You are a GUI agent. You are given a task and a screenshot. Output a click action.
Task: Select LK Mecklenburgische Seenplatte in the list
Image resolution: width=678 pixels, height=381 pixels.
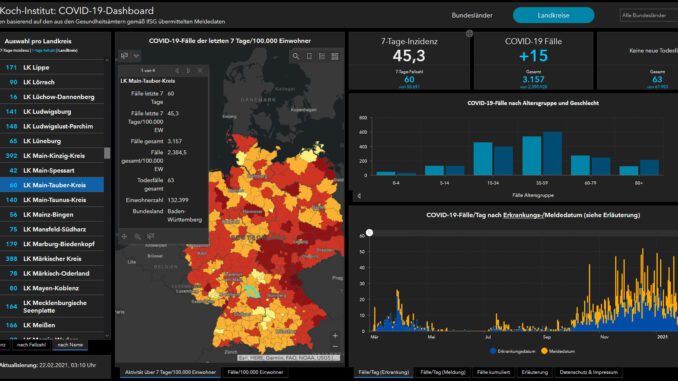pyautogui.click(x=52, y=307)
